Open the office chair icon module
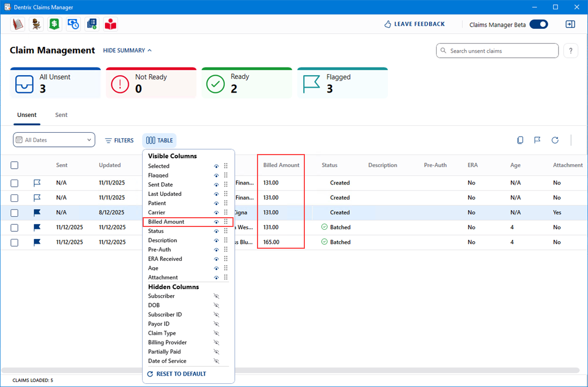The width and height of the screenshot is (588, 387). click(36, 24)
